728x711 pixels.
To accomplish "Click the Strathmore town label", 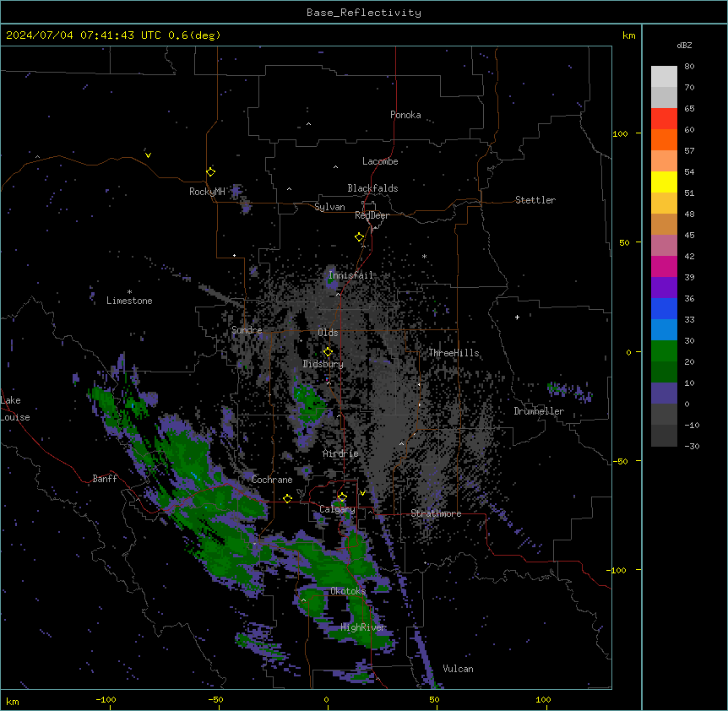I will (x=436, y=513).
